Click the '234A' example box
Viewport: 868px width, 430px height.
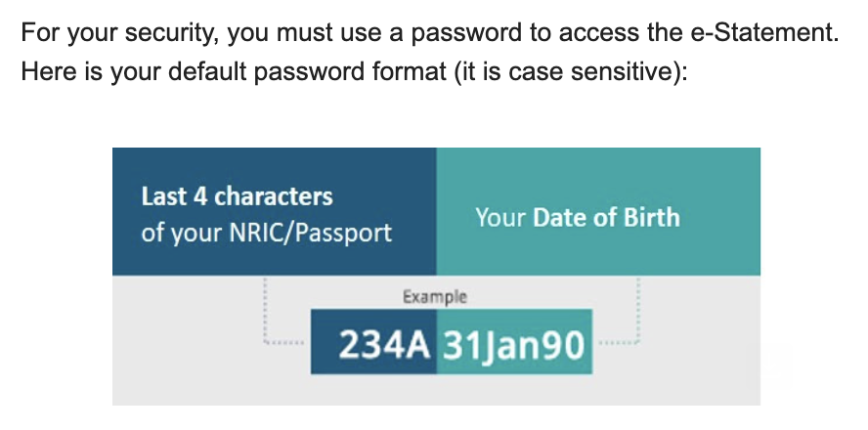point(373,342)
